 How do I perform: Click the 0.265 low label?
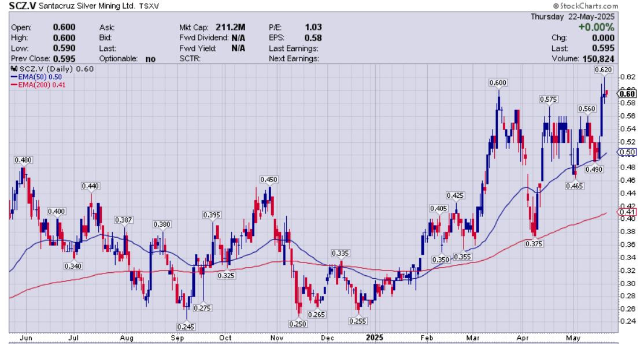[x=317, y=315]
